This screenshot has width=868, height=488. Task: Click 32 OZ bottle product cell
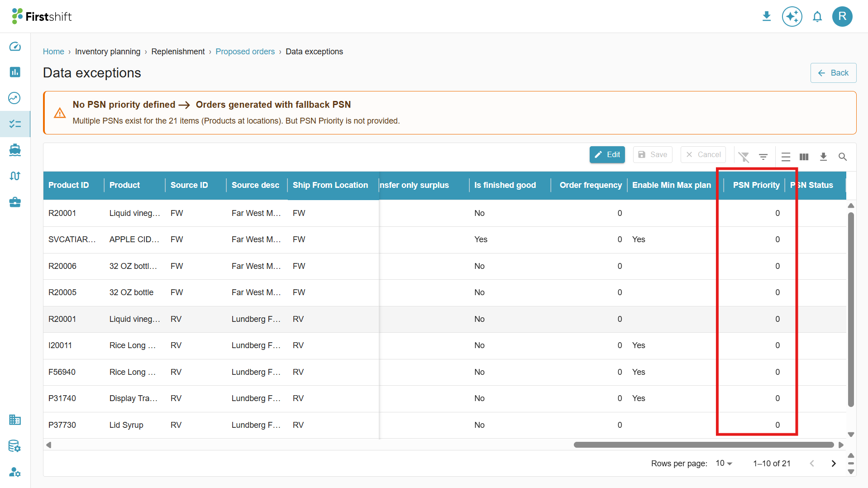point(134,292)
